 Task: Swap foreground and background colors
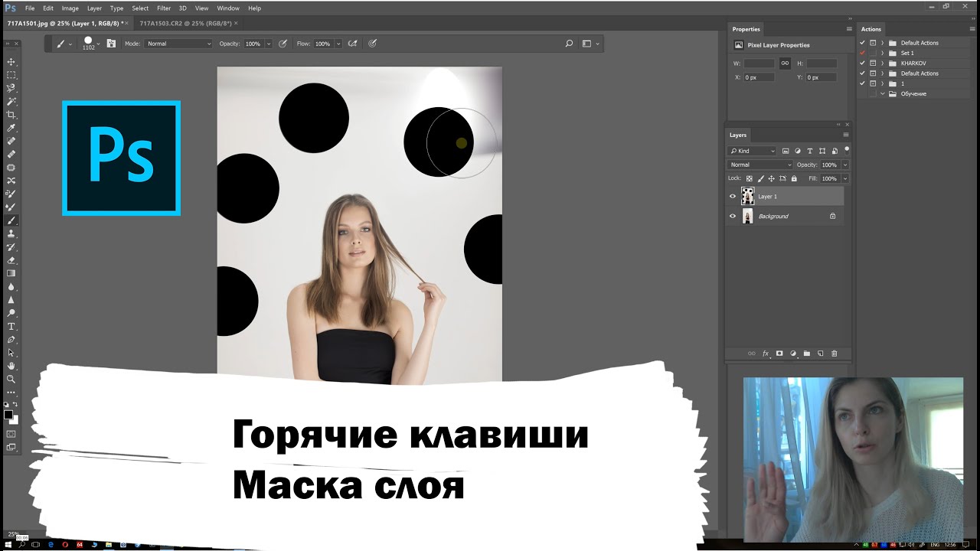click(16, 405)
